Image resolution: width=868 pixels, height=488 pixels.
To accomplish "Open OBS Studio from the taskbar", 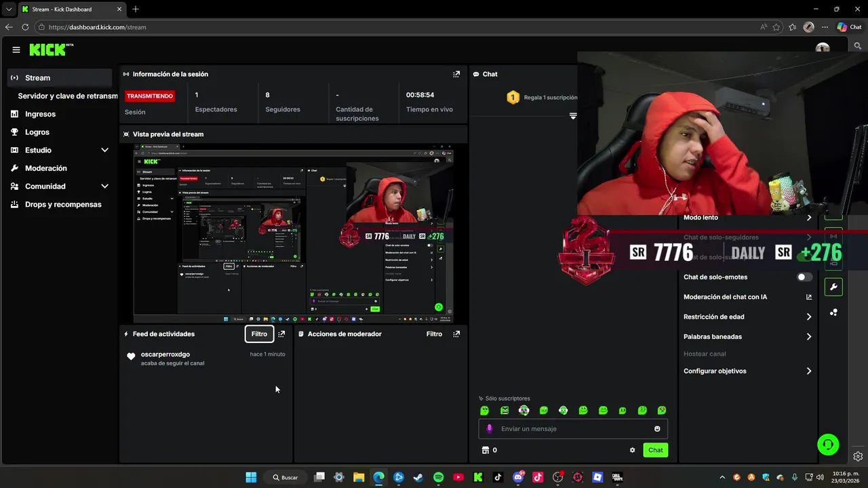I will coord(558,477).
